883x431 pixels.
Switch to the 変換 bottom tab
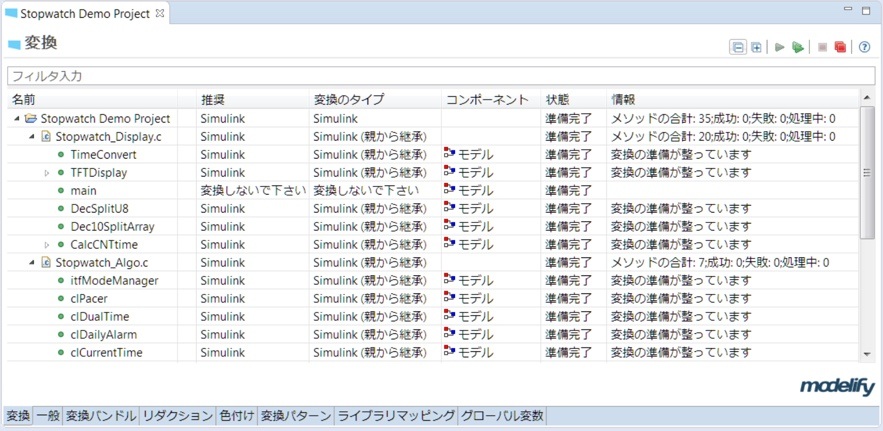[x=17, y=416]
